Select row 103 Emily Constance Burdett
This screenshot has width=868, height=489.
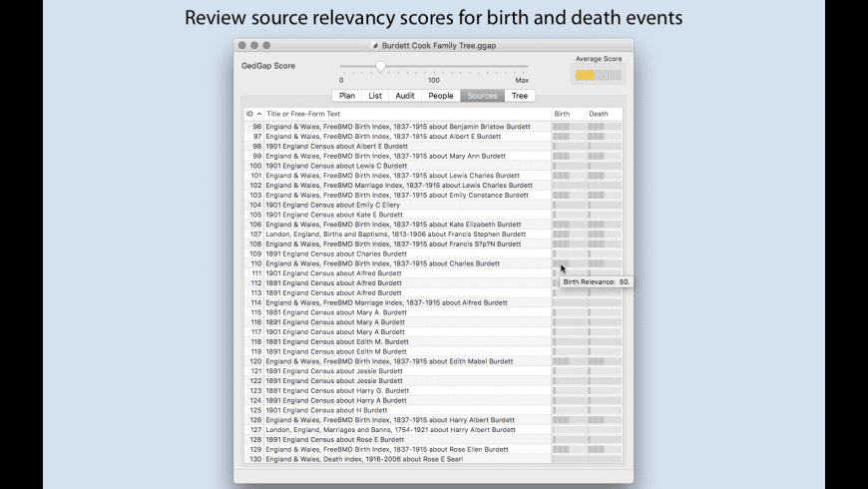coord(433,195)
